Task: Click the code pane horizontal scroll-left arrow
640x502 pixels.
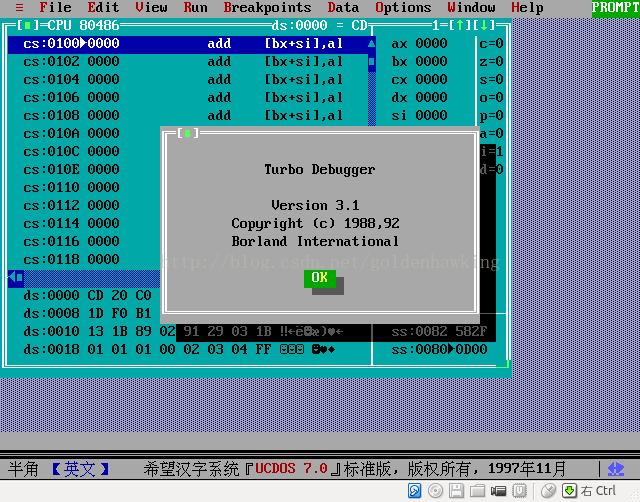Action: point(11,278)
